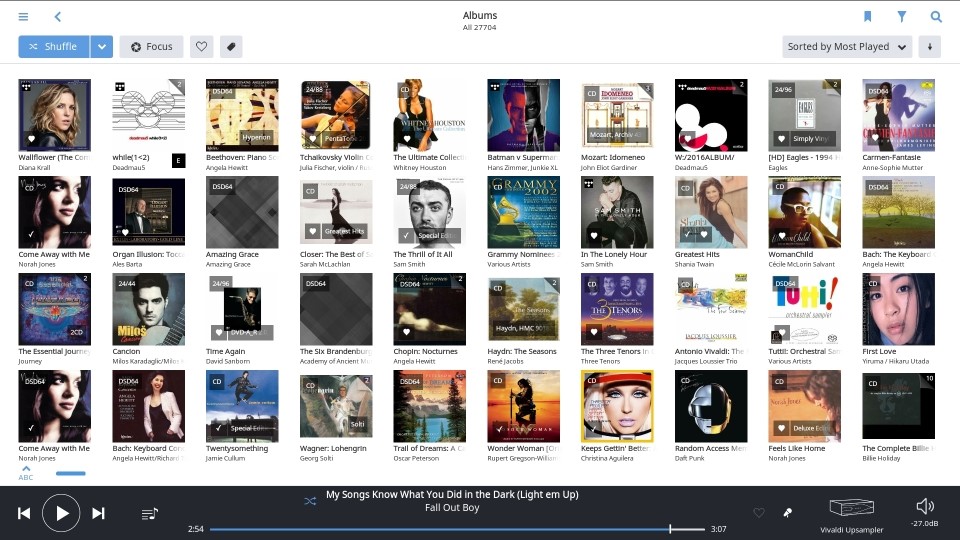
Task: Open Wagner: Lohengrin album cover
Action: (x=336, y=406)
